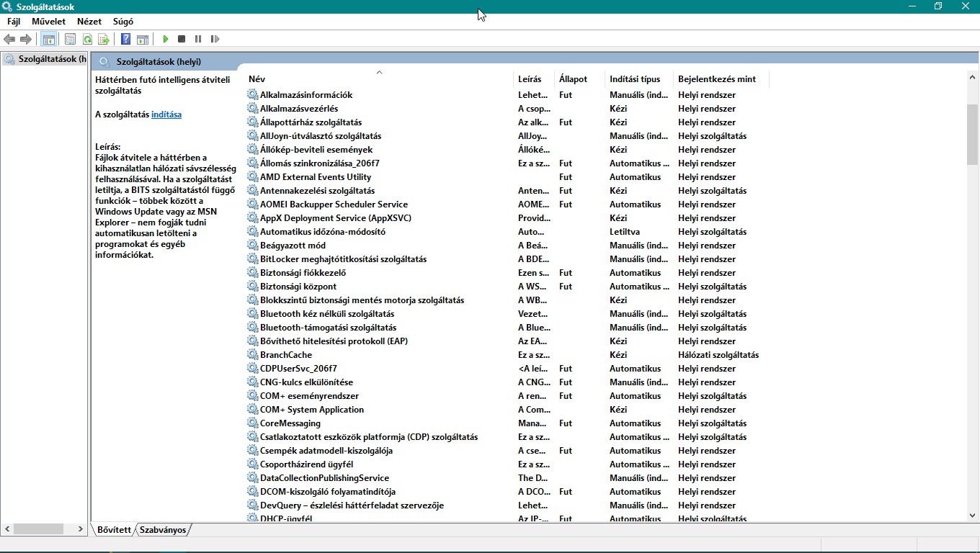Select Bluetooth-támogatási szolgáltatás

tap(507, 327)
